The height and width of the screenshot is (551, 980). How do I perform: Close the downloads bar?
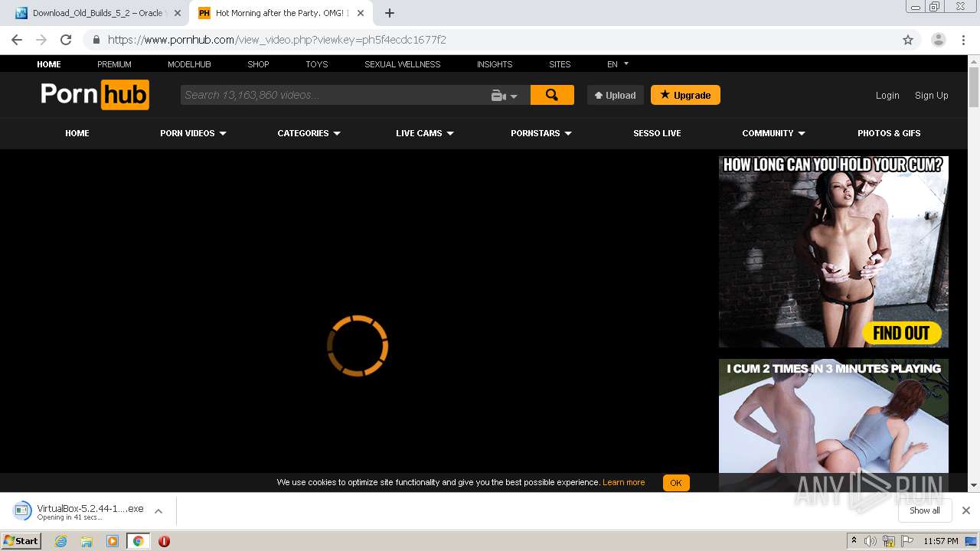965,510
